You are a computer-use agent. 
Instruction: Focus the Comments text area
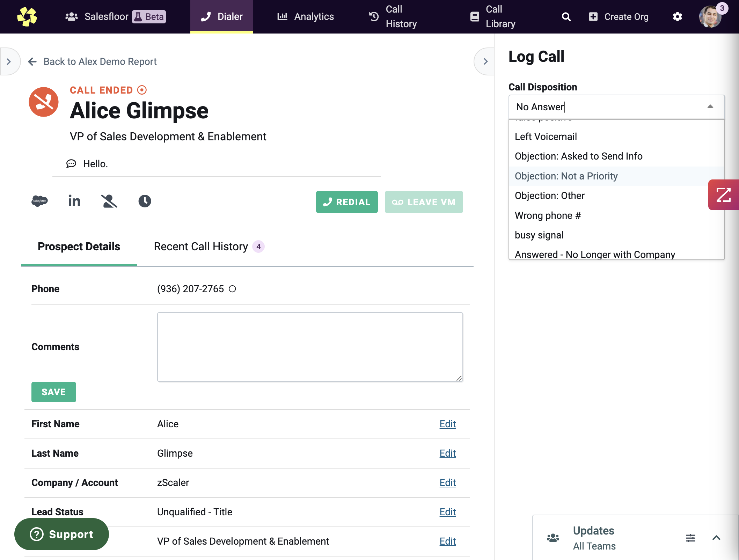[310, 347]
